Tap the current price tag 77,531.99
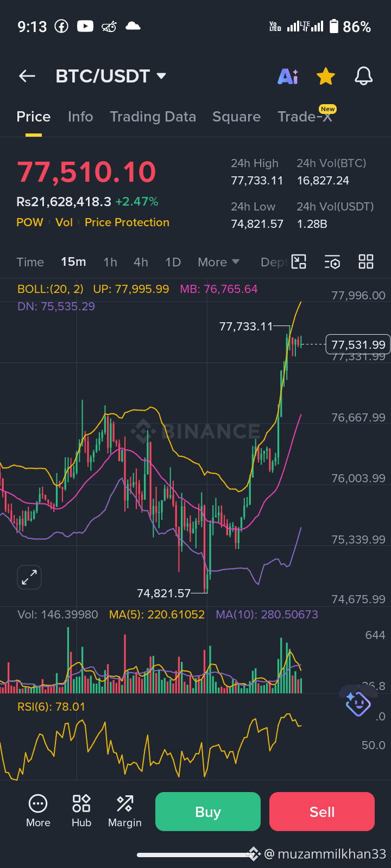 [x=358, y=344]
